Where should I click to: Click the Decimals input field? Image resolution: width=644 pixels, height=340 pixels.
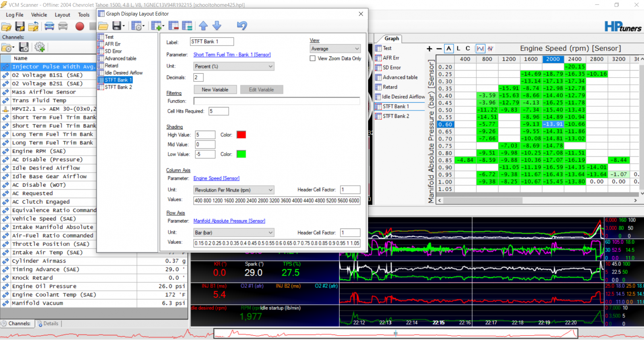point(198,77)
